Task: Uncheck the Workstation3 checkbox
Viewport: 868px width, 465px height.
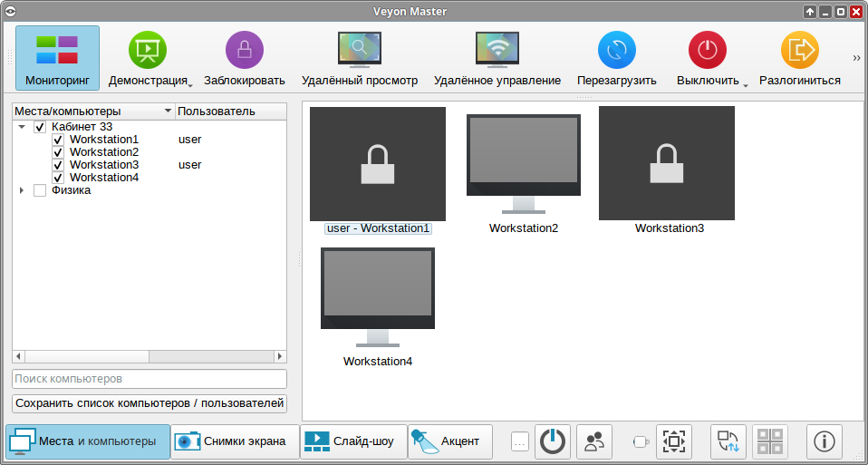Action: pyautogui.click(x=58, y=165)
